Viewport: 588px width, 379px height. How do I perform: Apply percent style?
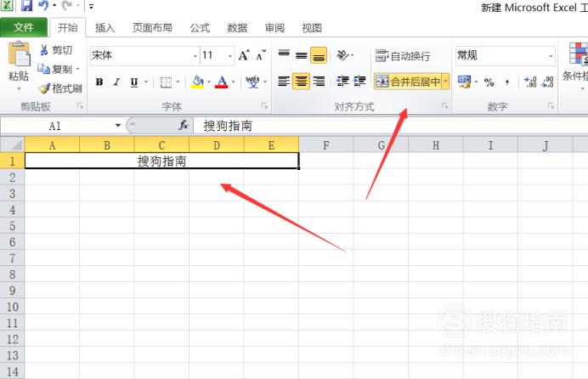(x=489, y=82)
